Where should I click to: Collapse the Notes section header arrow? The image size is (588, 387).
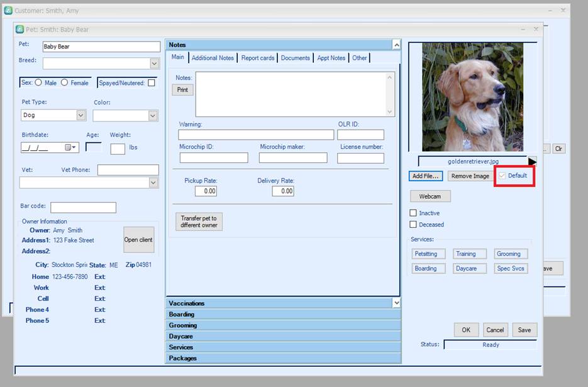(396, 45)
